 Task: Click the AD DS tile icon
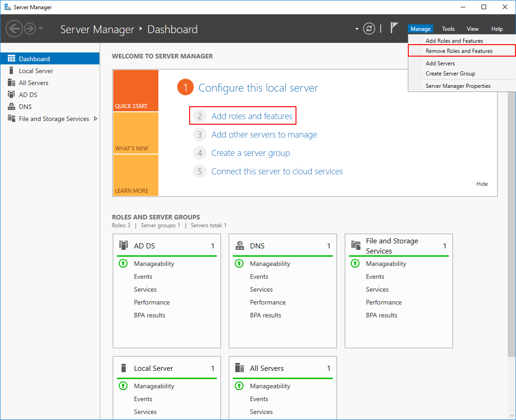tap(123, 245)
